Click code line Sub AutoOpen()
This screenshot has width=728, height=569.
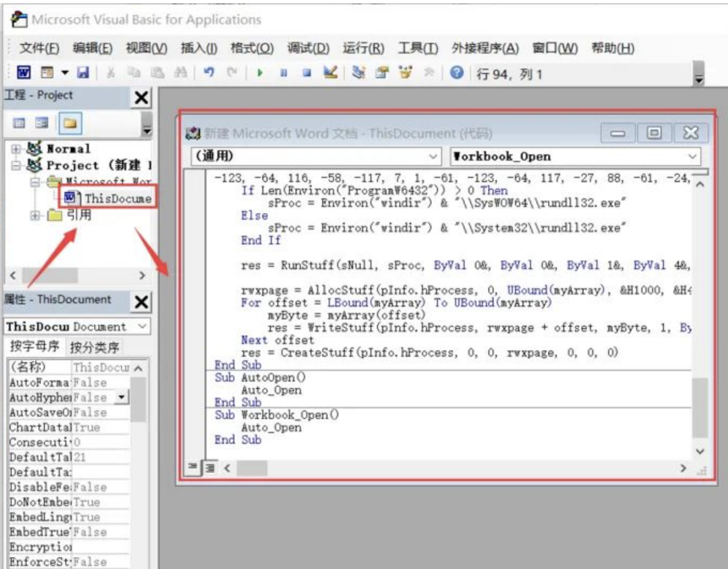(x=260, y=377)
